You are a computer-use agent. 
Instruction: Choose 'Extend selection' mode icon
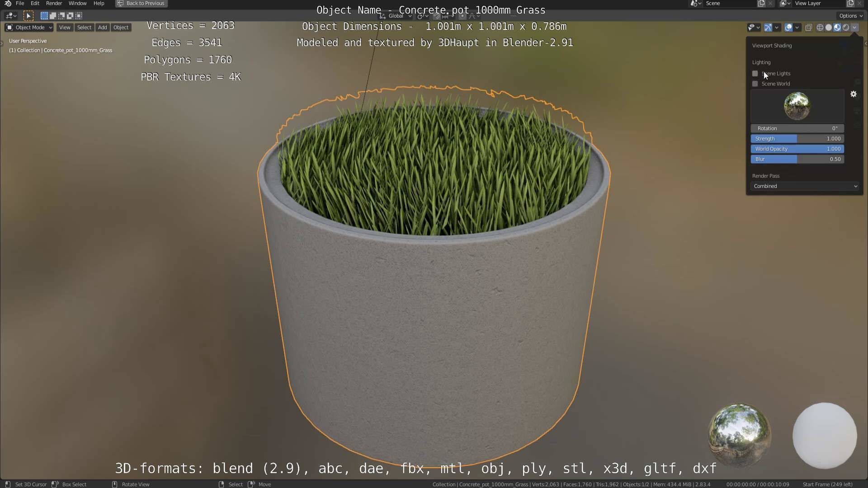tap(52, 16)
